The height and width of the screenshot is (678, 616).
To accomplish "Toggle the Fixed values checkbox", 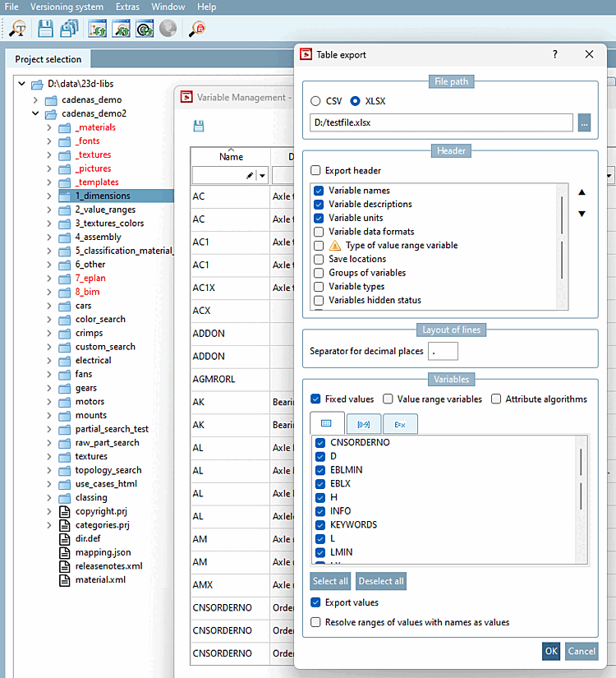I will (x=315, y=399).
